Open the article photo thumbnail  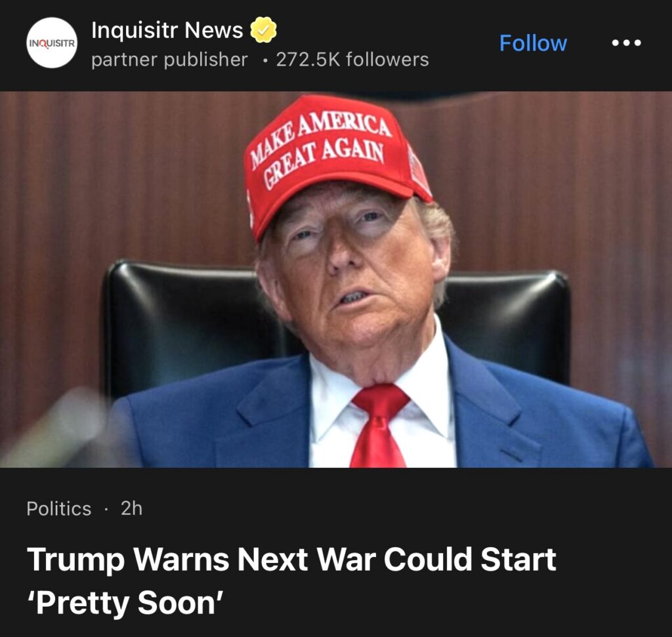point(336,279)
